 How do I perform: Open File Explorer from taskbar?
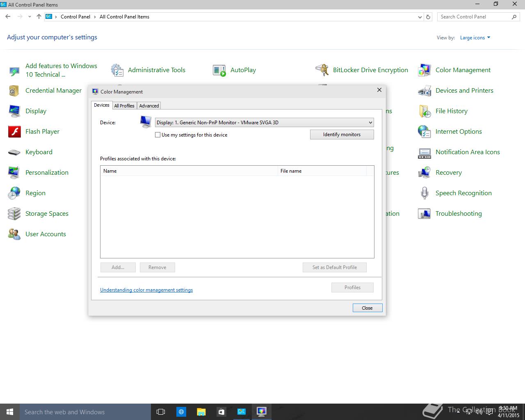click(x=201, y=412)
